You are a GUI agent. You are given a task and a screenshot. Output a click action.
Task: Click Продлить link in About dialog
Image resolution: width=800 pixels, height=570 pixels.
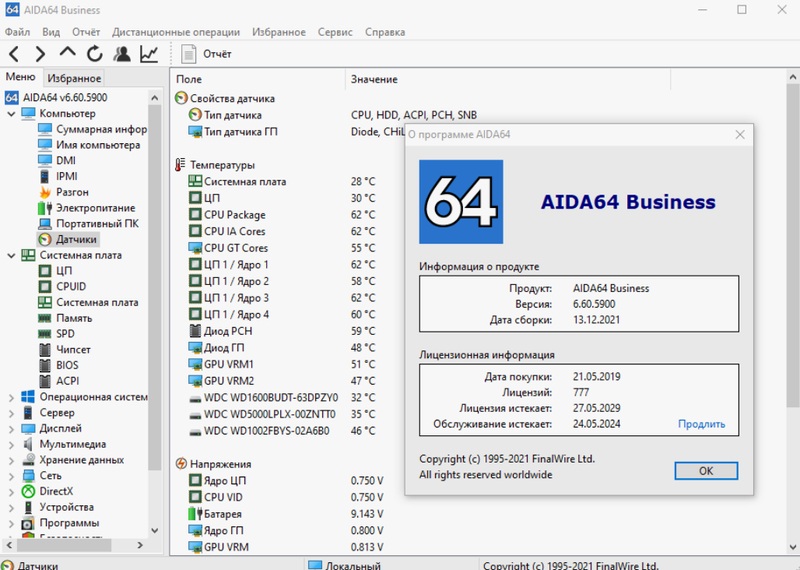click(x=701, y=424)
